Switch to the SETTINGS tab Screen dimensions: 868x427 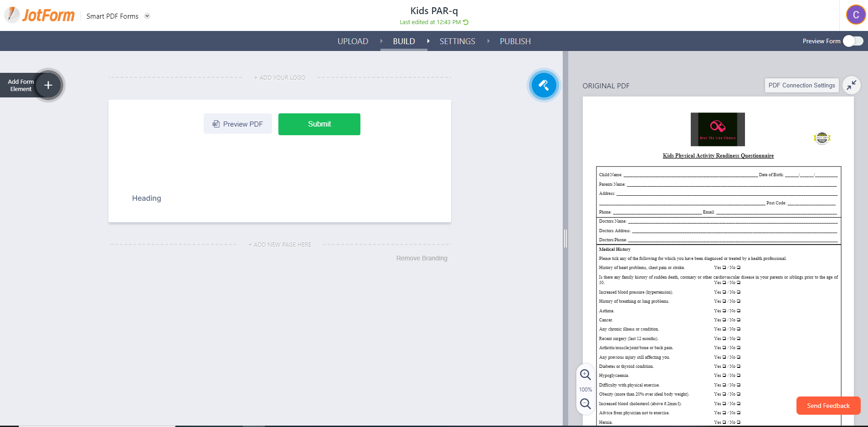[x=457, y=41]
